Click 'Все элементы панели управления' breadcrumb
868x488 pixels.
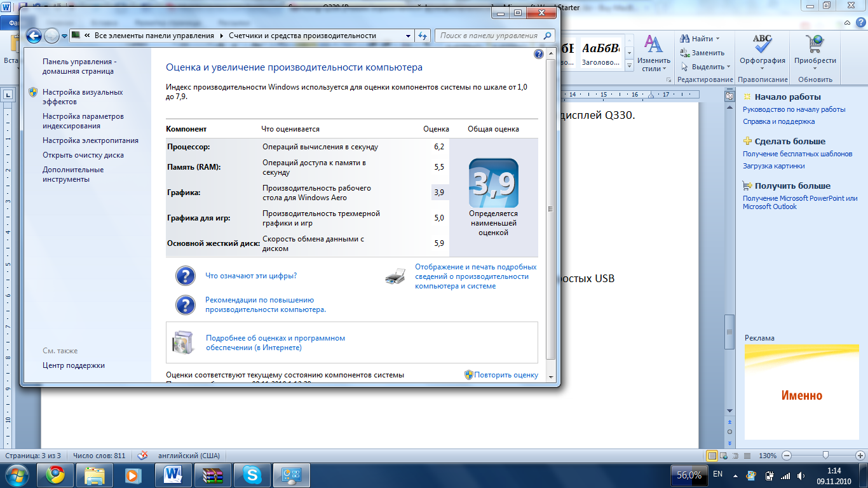point(154,36)
